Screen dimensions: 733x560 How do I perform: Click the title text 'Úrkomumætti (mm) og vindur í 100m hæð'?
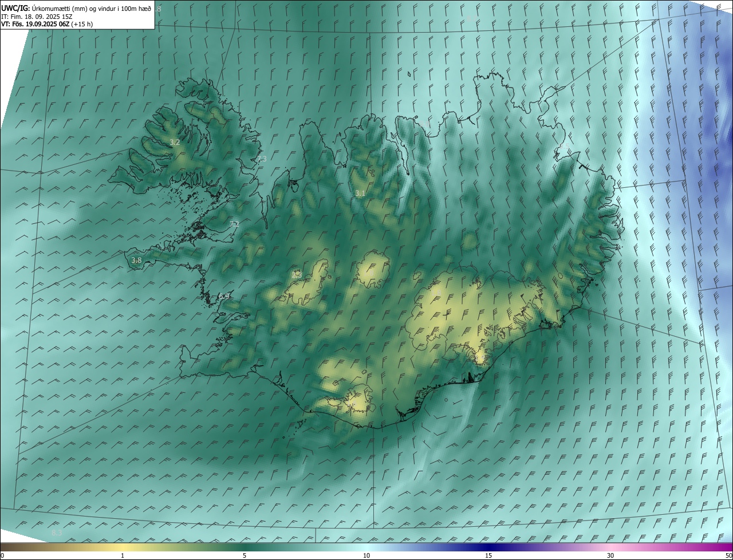92,9
